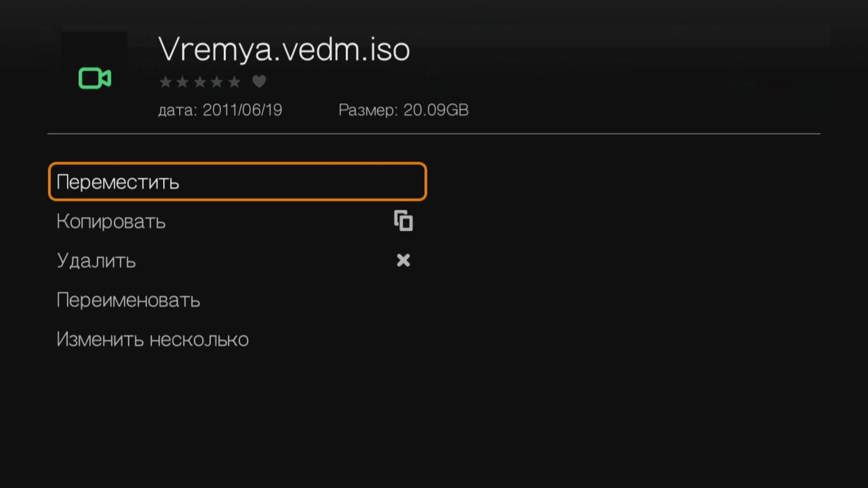Viewport: 868px width, 488px height.
Task: Click the 20.09GB size value
Action: point(436,110)
